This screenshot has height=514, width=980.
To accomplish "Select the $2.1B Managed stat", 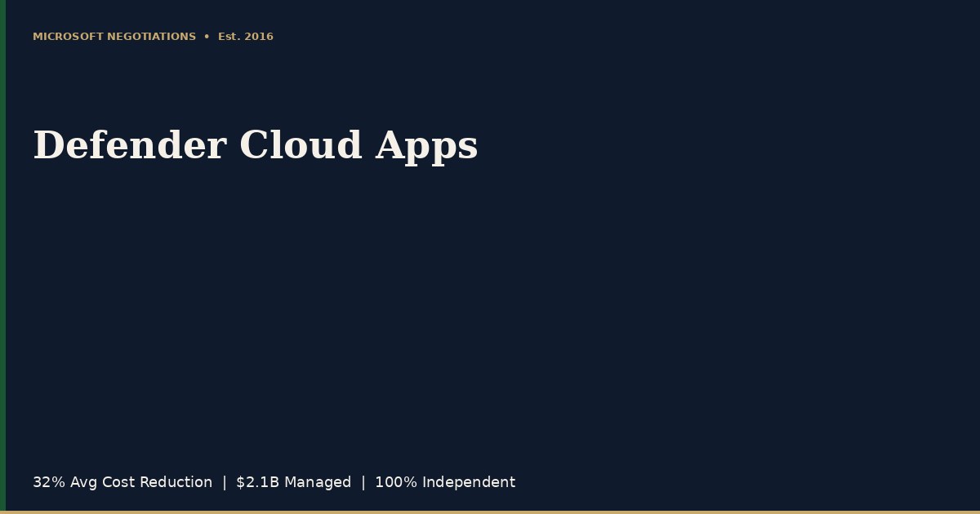I will click(x=293, y=482).
